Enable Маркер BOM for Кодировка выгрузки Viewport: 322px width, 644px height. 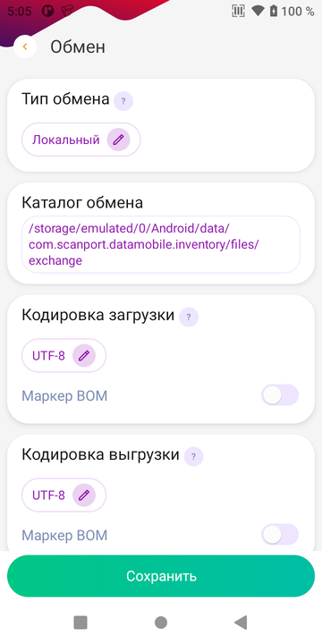[280, 535]
